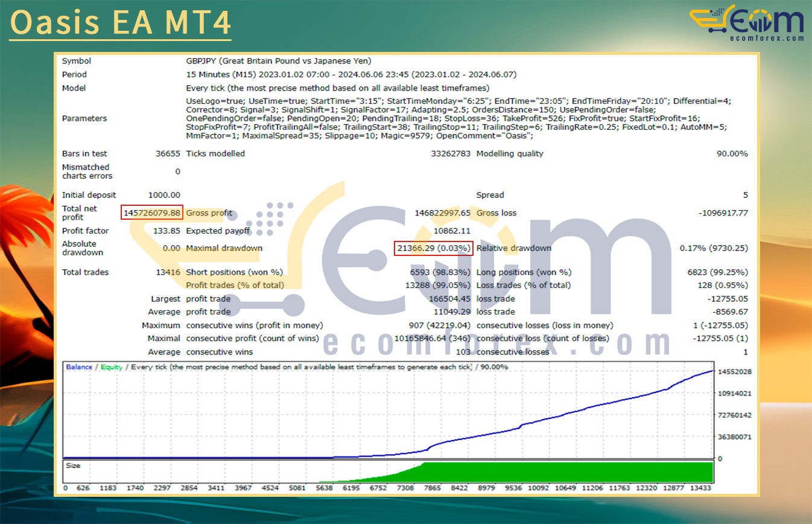The height and width of the screenshot is (524, 812).
Task: Select the red-boxed Maximal drawdown value
Action: click(x=433, y=248)
